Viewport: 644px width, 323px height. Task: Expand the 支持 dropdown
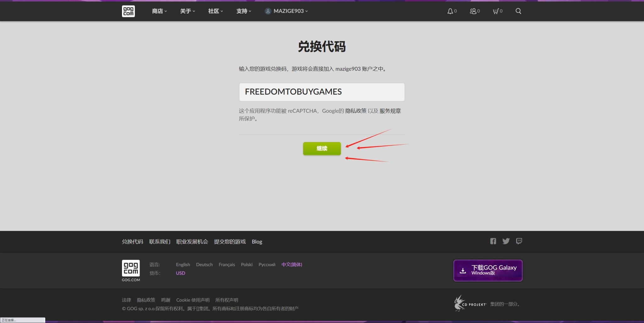[x=243, y=11]
